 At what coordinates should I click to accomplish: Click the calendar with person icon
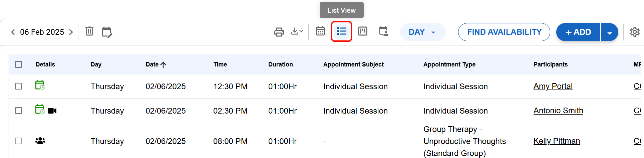click(383, 31)
